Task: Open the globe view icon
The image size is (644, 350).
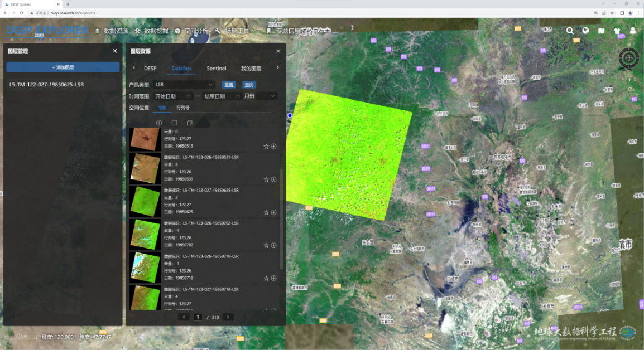Action: 585,31
